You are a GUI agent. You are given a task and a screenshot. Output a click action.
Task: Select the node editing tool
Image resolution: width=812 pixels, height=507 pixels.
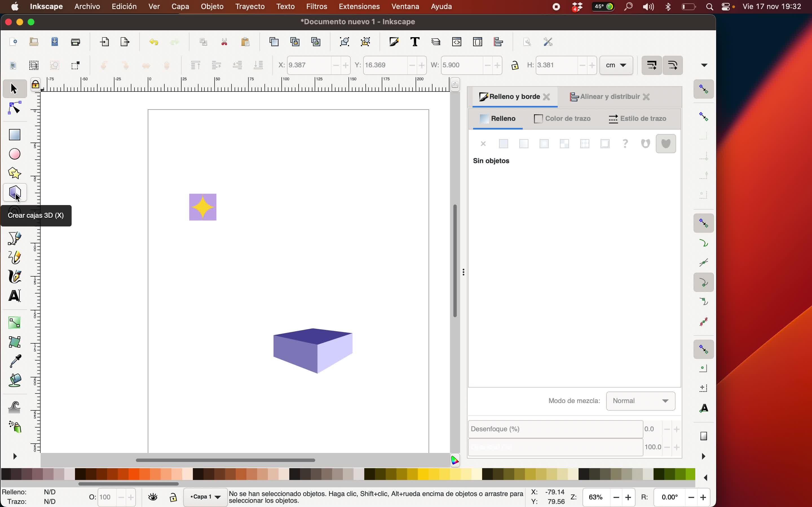[x=14, y=108]
